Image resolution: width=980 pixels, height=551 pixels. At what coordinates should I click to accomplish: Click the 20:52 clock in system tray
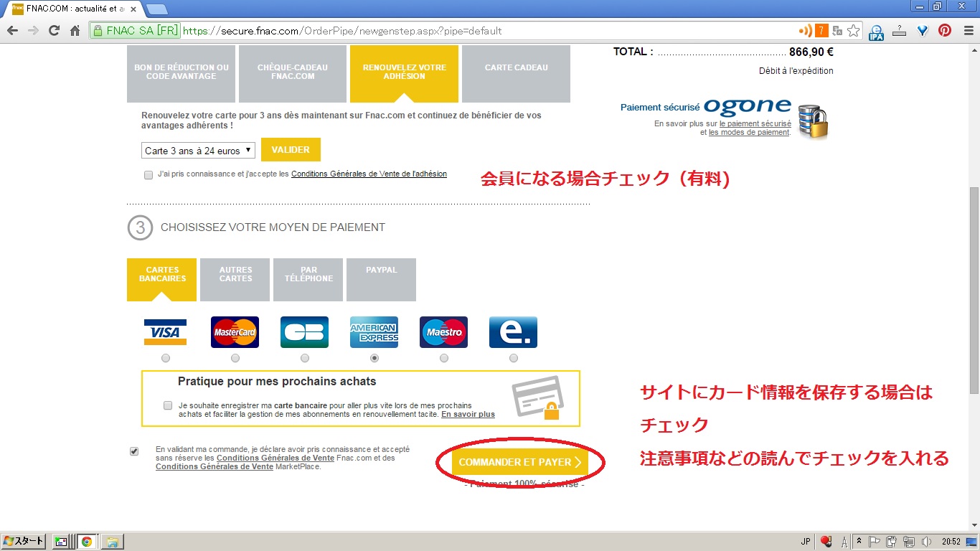pyautogui.click(x=952, y=542)
